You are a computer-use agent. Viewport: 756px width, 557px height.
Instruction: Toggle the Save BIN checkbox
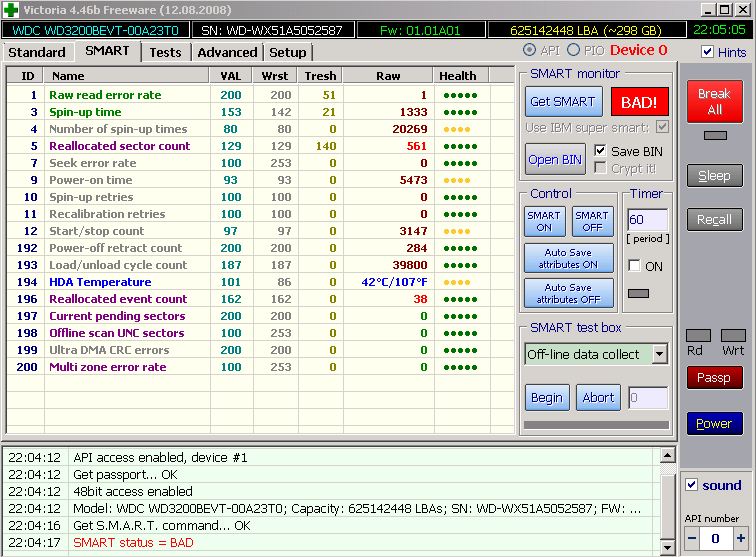pos(600,151)
